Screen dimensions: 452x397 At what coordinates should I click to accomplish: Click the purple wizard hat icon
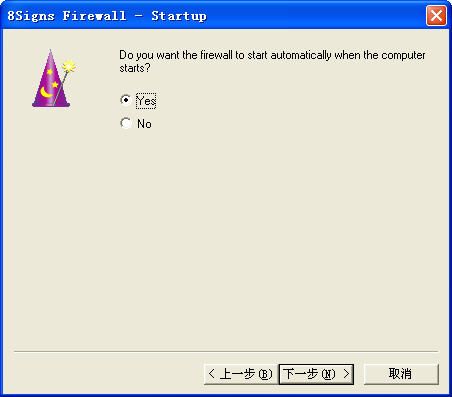[53, 78]
